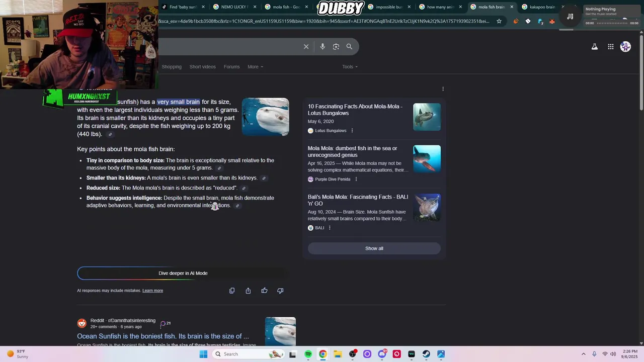The width and height of the screenshot is (644, 362).
Task: Open the Learn more link
Action: (x=152, y=291)
